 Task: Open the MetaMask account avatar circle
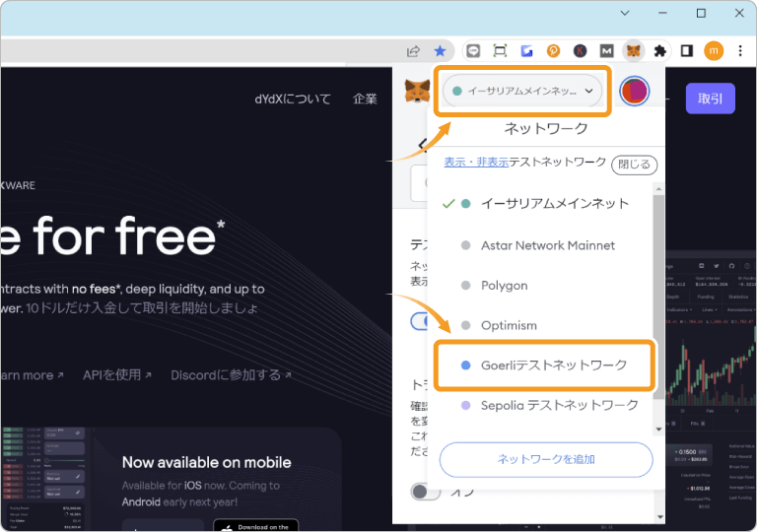(635, 91)
